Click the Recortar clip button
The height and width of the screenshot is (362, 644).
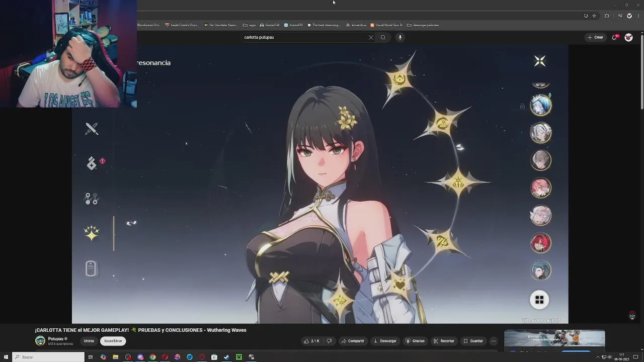[444, 341]
